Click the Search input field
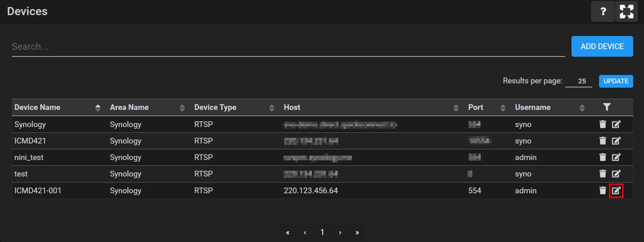The image size is (644, 242). (x=288, y=47)
